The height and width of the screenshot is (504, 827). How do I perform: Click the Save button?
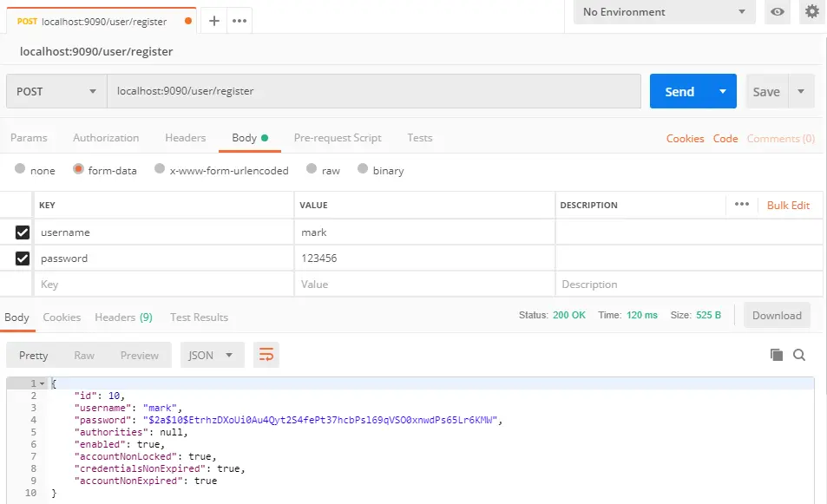[765, 91]
